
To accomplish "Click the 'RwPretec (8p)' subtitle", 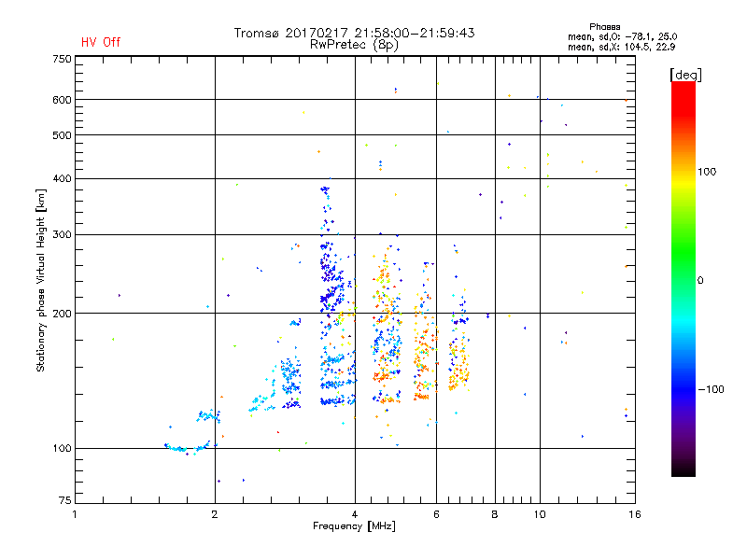I will (x=354, y=45).
